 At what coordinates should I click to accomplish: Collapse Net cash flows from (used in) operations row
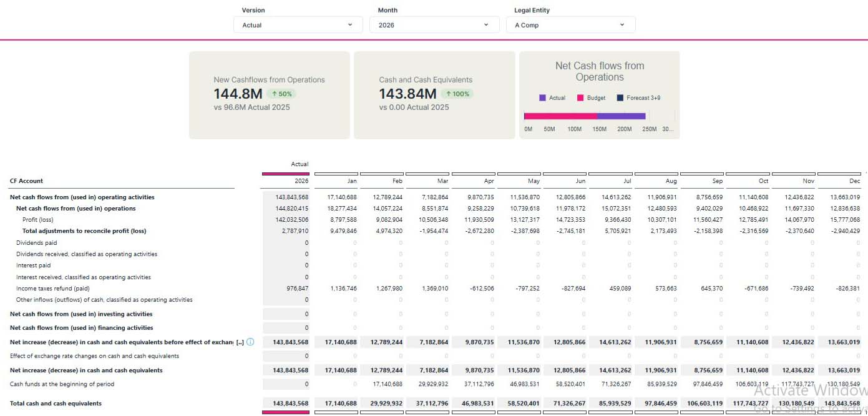tap(76, 209)
